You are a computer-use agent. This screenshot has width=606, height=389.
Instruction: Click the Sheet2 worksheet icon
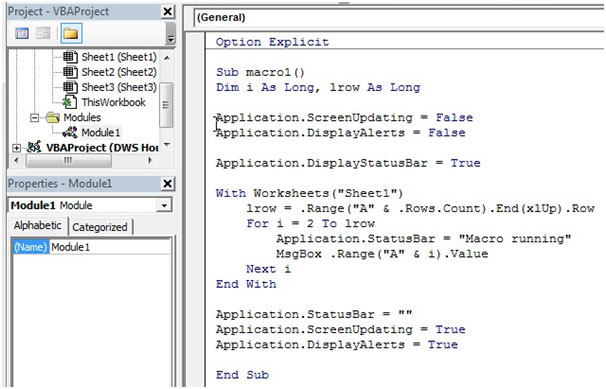[x=70, y=72]
